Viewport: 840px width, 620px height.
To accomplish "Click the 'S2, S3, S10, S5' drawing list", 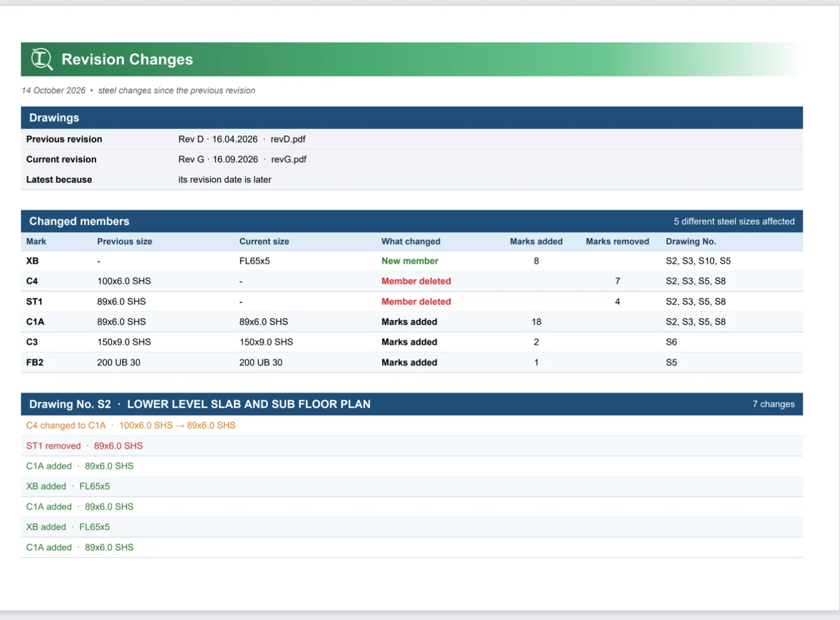I will click(698, 261).
